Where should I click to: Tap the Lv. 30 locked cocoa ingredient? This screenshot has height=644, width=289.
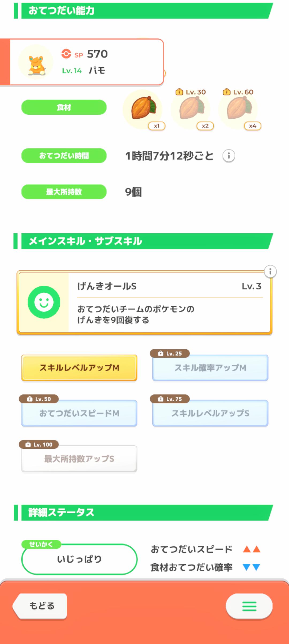(191, 109)
